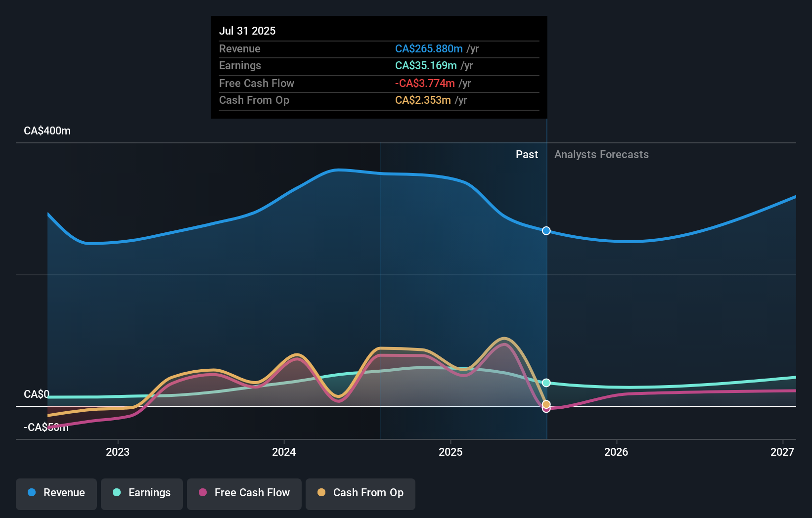Click the 2024 x-axis label

coord(284,452)
